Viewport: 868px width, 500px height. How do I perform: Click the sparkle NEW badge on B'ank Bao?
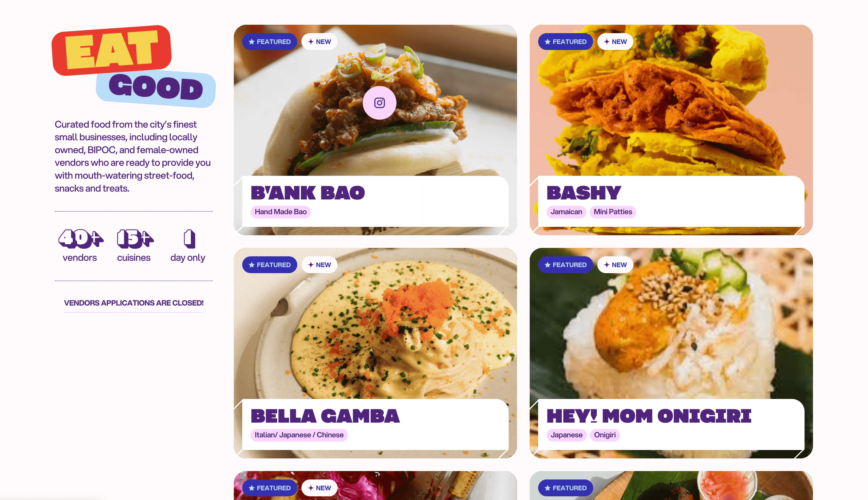coord(319,42)
